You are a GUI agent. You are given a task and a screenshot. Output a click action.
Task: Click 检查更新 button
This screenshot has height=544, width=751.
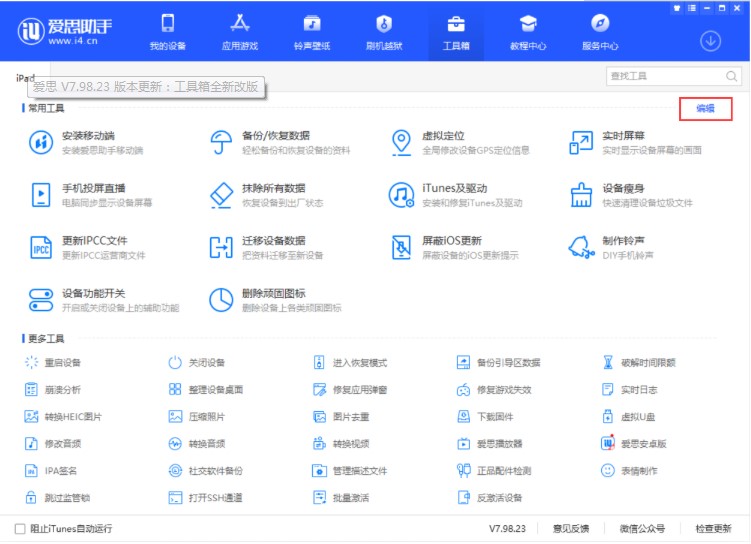[713, 528]
